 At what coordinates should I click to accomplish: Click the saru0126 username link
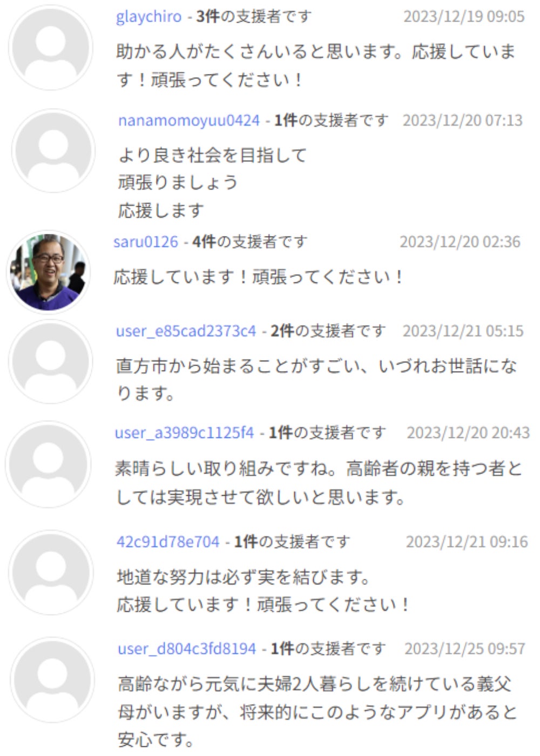tap(146, 241)
